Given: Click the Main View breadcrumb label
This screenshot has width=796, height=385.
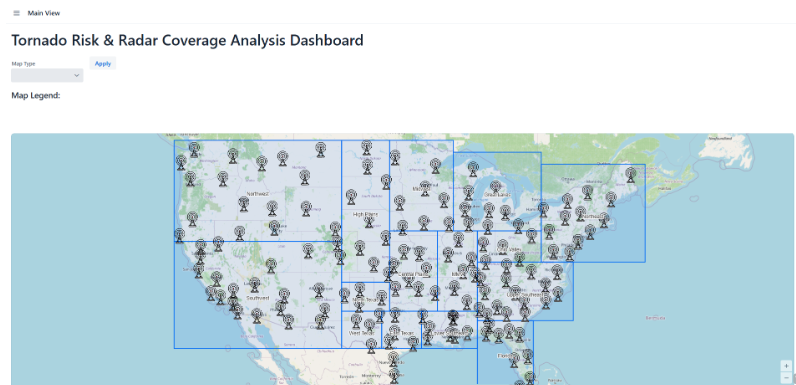Looking at the screenshot, I should click(44, 13).
